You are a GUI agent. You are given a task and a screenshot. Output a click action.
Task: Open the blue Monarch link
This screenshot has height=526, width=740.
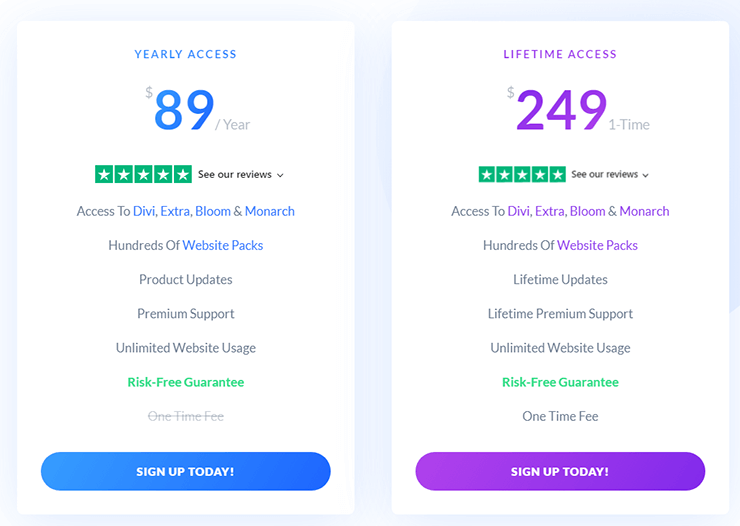click(x=271, y=211)
